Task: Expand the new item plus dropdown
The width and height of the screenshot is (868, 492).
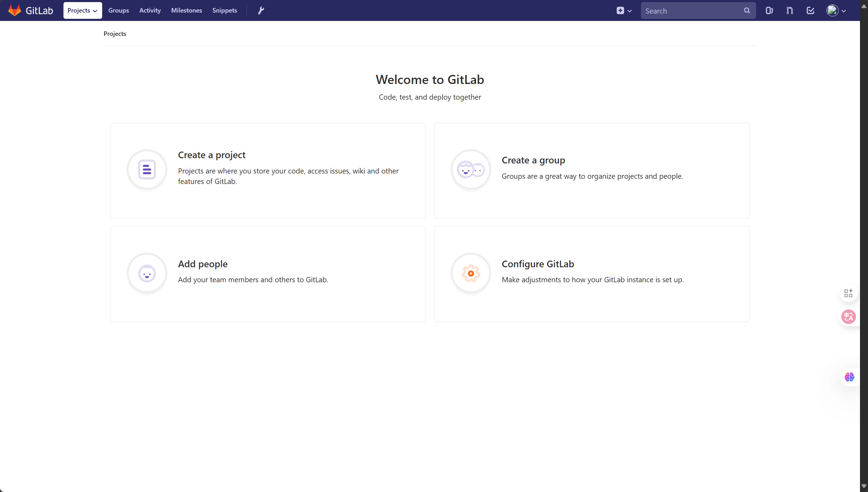Action: pos(624,10)
